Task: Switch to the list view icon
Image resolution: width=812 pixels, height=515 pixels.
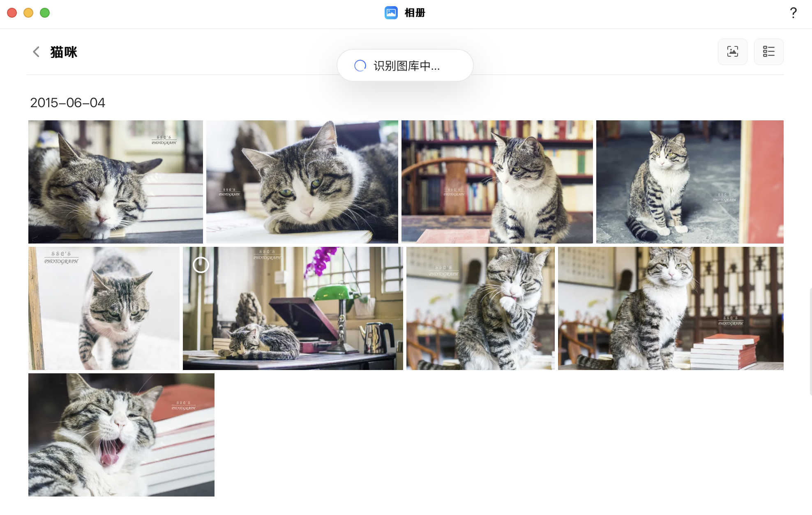Action: pos(768,52)
